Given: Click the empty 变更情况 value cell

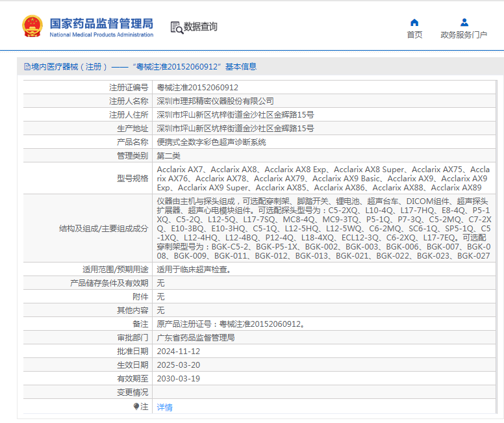Looking at the screenshot, I should point(325,392).
